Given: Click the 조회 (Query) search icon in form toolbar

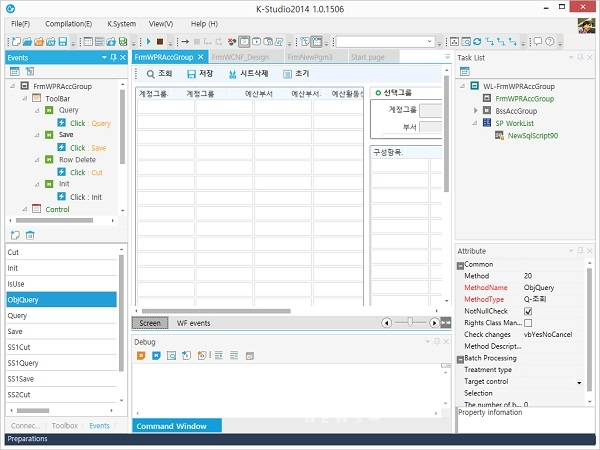Looking at the screenshot, I should click(x=150, y=74).
